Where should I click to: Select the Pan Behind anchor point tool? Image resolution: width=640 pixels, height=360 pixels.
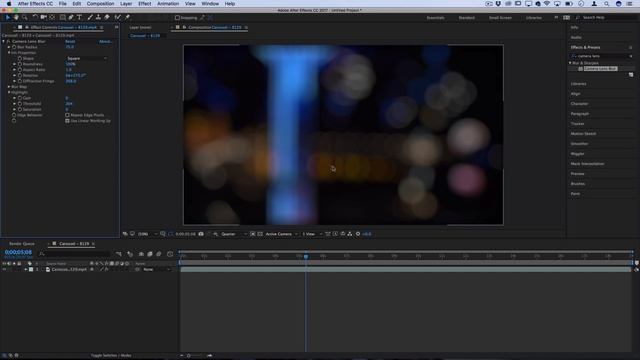[52, 18]
